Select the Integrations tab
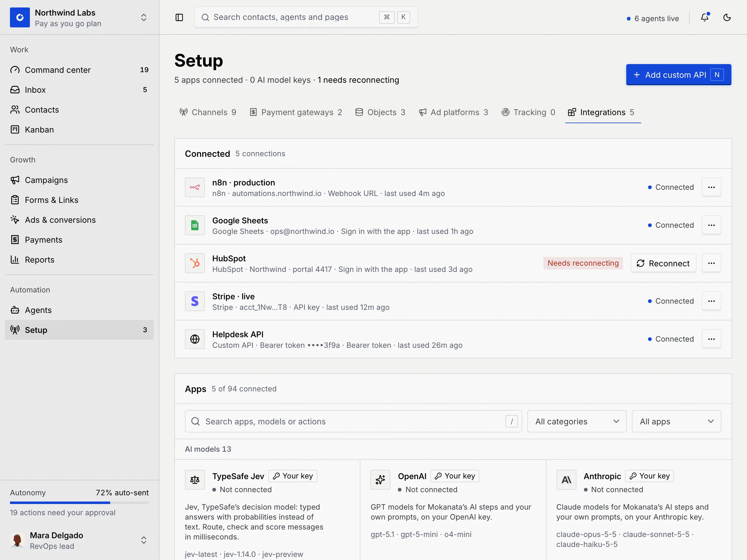The width and height of the screenshot is (747, 560). point(603,112)
